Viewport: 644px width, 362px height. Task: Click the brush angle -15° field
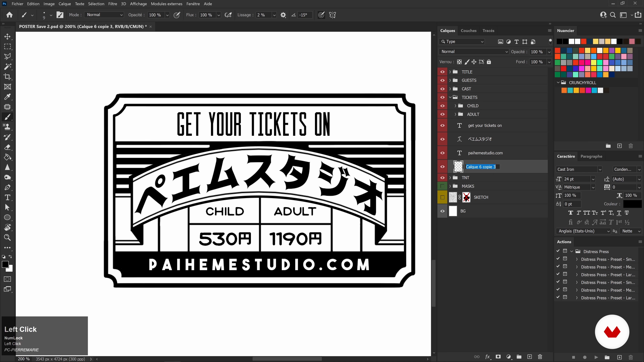[305, 15]
